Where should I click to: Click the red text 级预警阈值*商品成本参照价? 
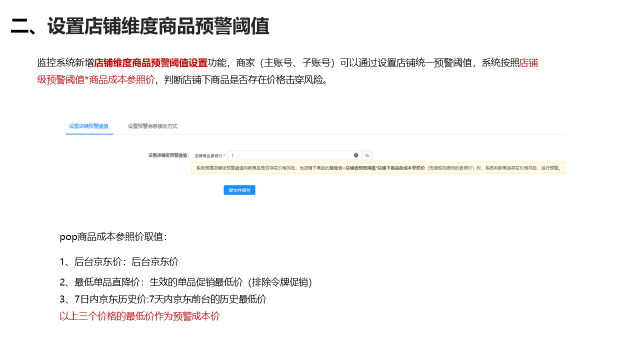click(96, 80)
